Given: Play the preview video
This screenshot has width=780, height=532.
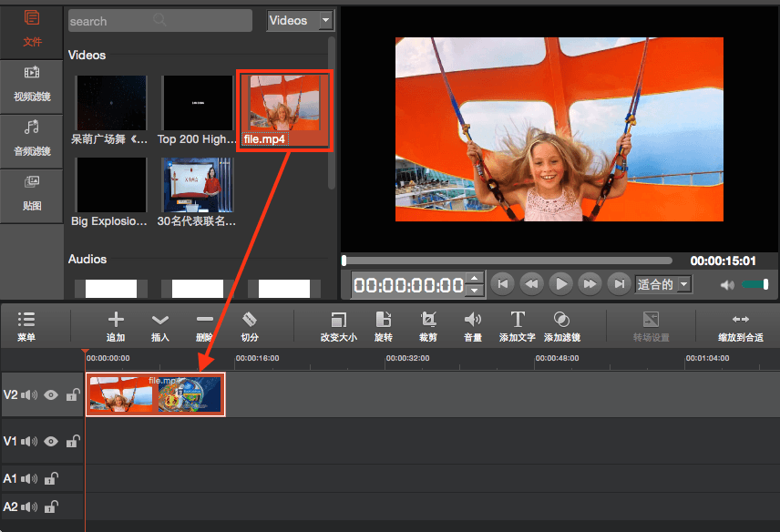Looking at the screenshot, I should coord(560,284).
